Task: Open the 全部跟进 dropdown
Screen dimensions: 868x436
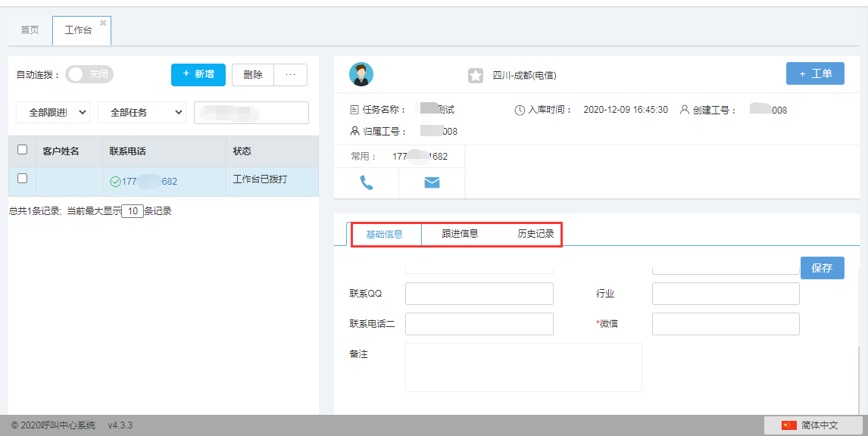Action: (x=53, y=112)
